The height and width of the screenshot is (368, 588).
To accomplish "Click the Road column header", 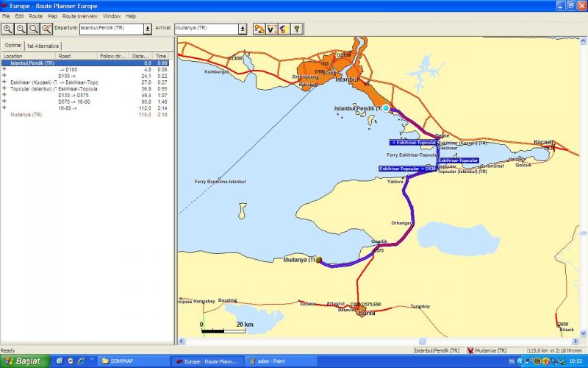I will 76,56.
